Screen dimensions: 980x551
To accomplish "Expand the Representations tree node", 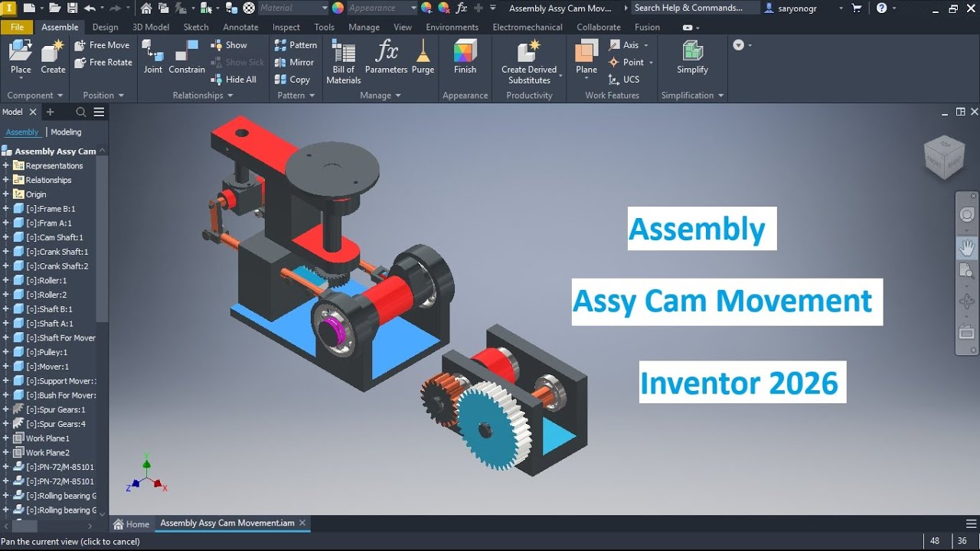I will tap(6, 165).
